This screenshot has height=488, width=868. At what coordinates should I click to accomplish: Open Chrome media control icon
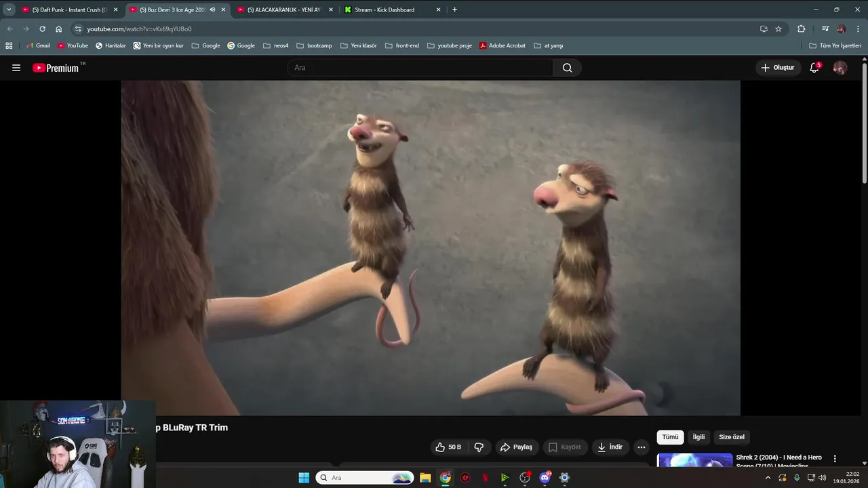(825, 29)
